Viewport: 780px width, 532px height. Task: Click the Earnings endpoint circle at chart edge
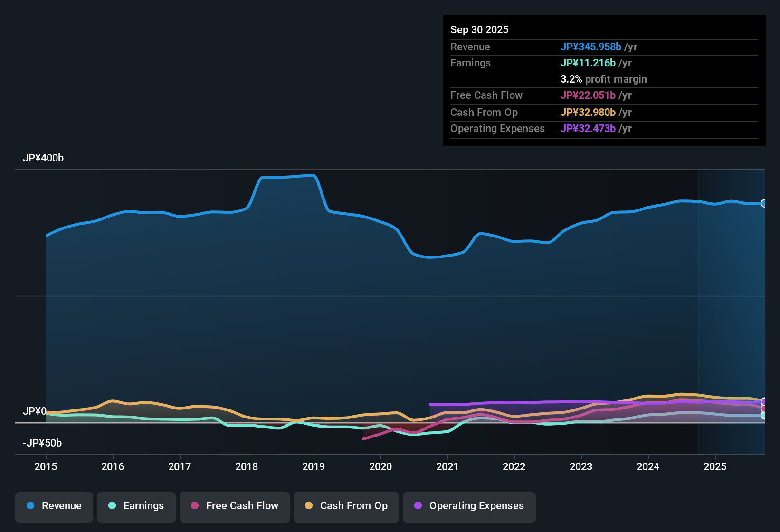[764, 416]
